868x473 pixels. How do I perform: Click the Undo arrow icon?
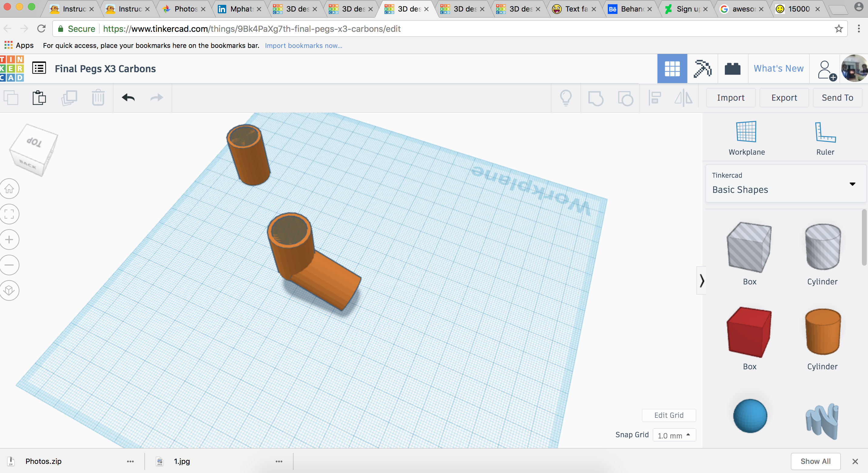point(128,98)
